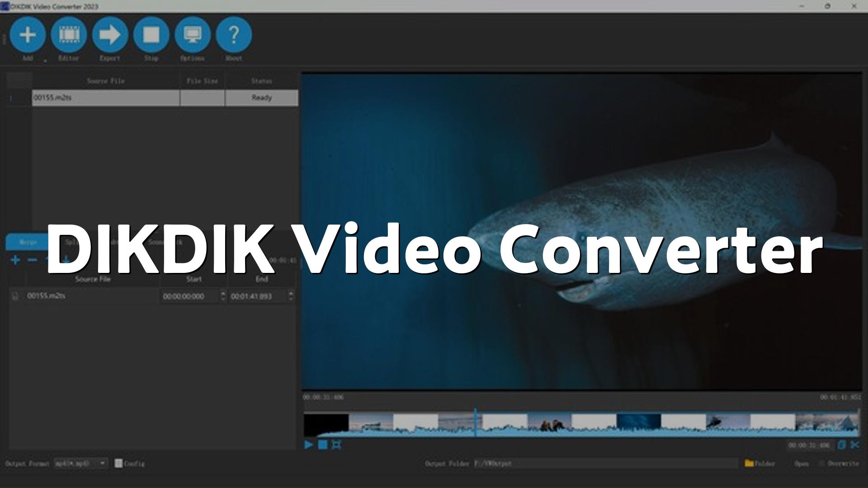Click the minus icon in Merge panel
This screenshot has width=868, height=488.
tap(32, 260)
